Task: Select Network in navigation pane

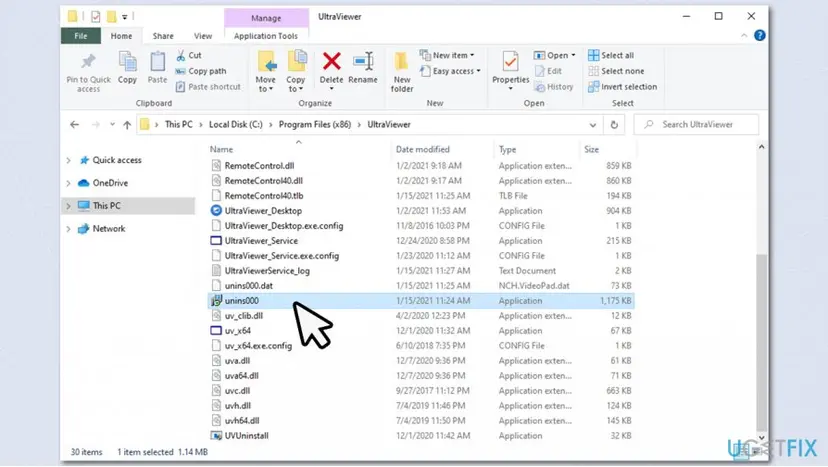Action: (x=109, y=229)
